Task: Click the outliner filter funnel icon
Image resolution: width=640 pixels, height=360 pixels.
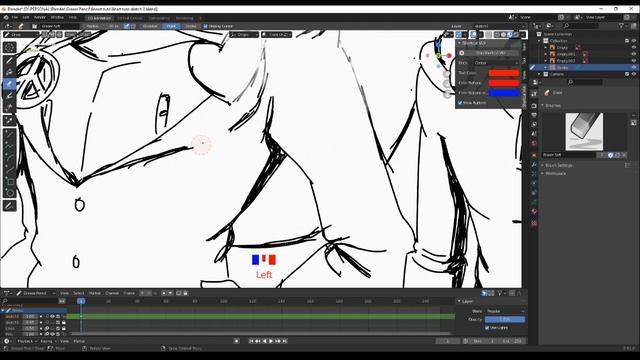Action: coord(621,26)
